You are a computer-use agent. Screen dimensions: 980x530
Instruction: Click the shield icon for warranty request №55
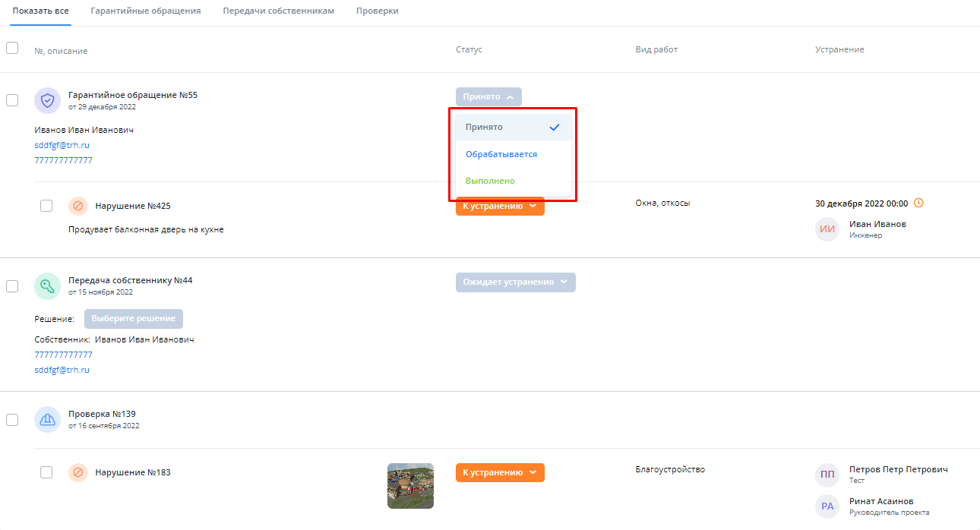(x=47, y=100)
